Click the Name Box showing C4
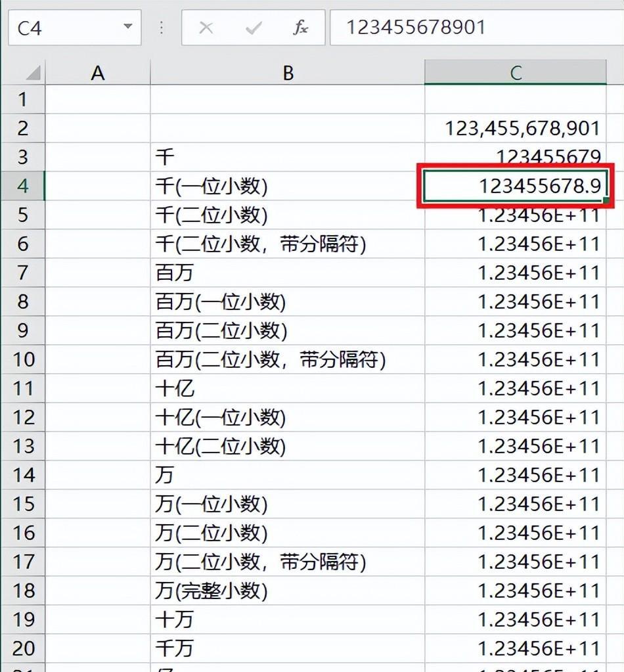624x672 pixels. point(75,28)
